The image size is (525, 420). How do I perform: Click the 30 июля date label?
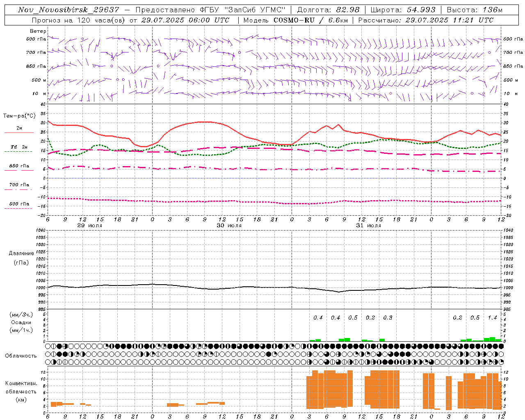point(229,226)
